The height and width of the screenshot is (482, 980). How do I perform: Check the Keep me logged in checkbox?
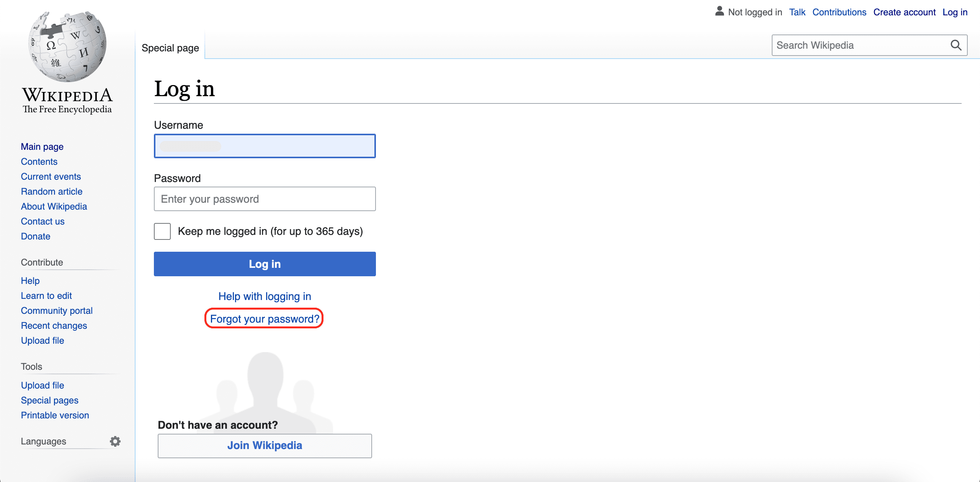[162, 231]
